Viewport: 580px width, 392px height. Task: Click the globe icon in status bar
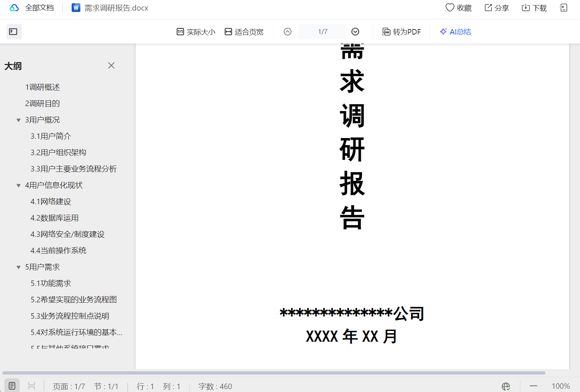click(x=506, y=386)
